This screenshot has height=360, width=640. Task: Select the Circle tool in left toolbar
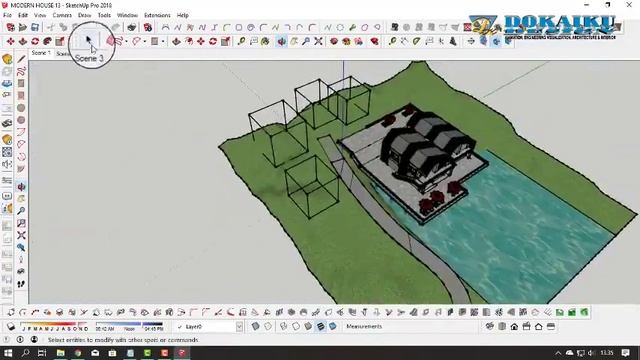pos(21,108)
